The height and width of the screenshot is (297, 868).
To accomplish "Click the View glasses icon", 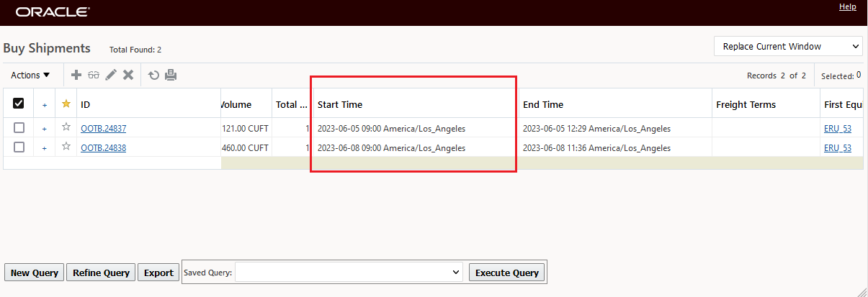I will pos(94,75).
